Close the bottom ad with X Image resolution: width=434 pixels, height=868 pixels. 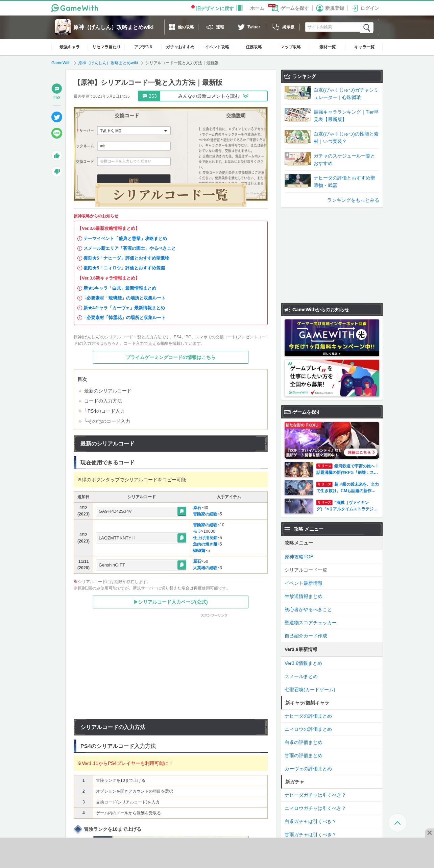point(429,833)
